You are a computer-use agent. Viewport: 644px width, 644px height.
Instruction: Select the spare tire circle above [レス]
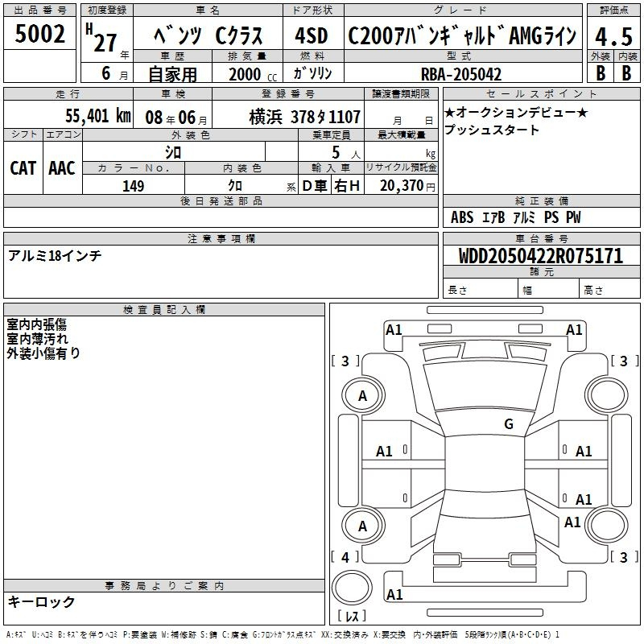352,588
